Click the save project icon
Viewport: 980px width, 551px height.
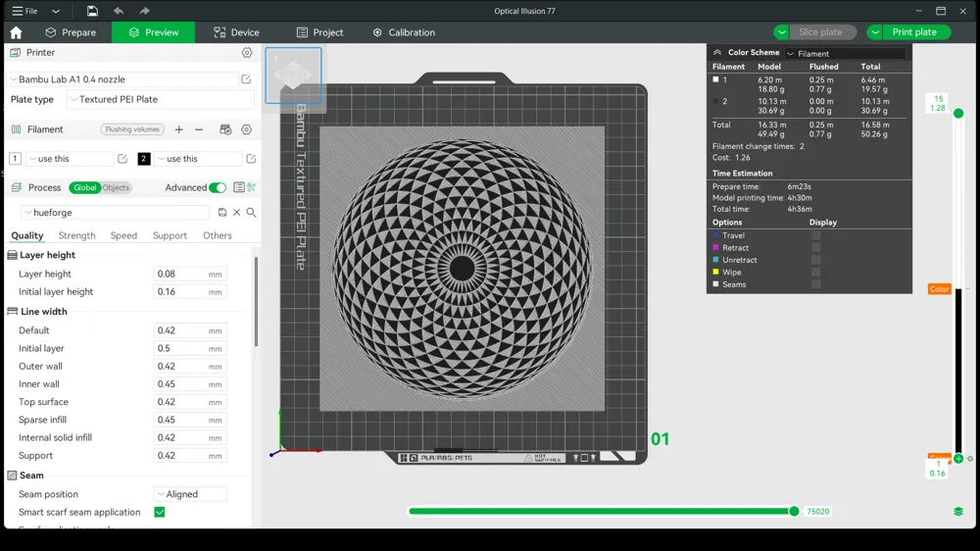(x=92, y=11)
